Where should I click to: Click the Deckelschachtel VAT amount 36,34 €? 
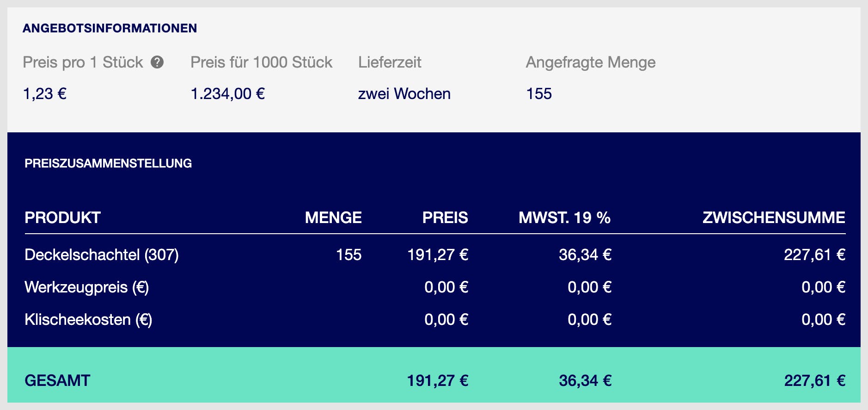585,255
